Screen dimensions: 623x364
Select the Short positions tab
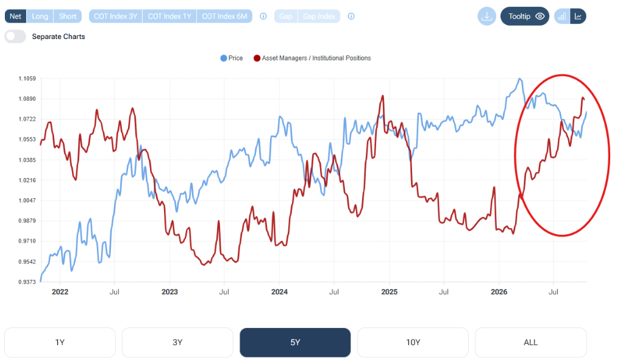tap(68, 16)
